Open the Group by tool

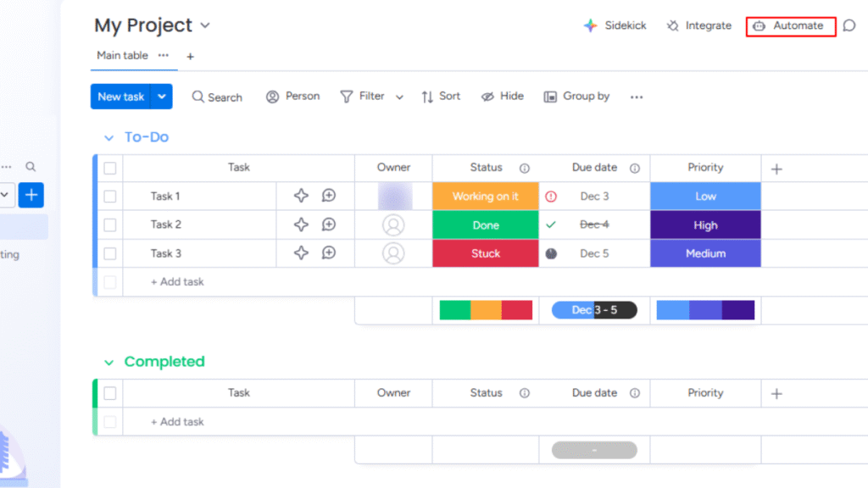click(576, 97)
